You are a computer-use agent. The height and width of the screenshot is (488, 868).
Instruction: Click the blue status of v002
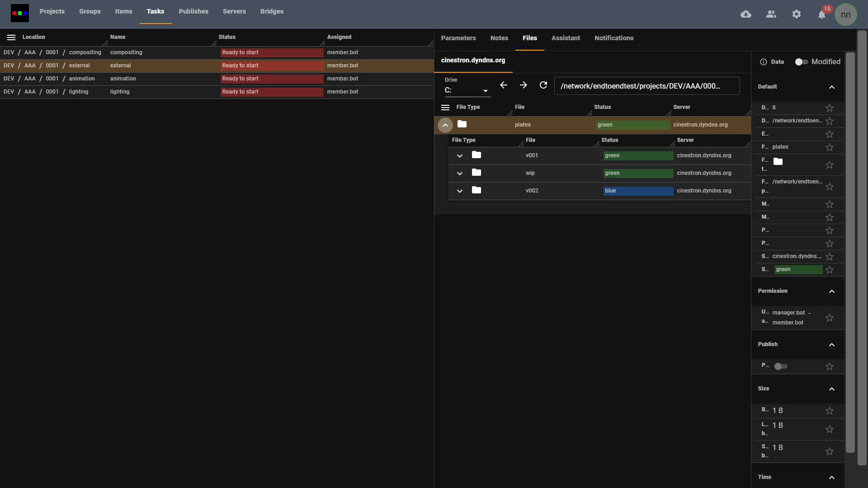click(638, 191)
